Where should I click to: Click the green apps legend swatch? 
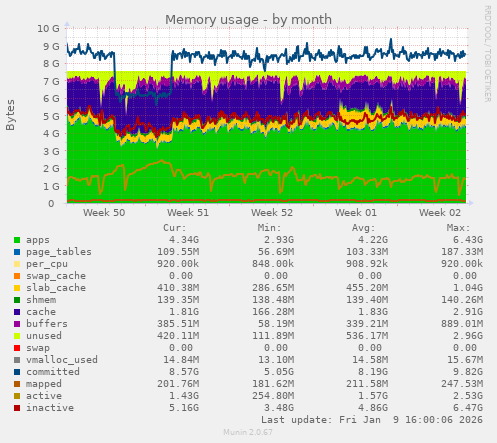(x=17, y=240)
